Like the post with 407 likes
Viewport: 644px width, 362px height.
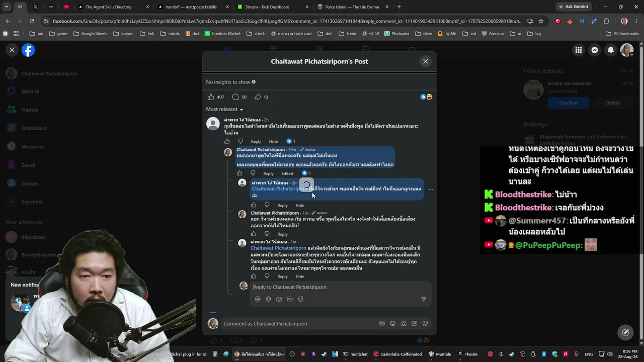211,97
